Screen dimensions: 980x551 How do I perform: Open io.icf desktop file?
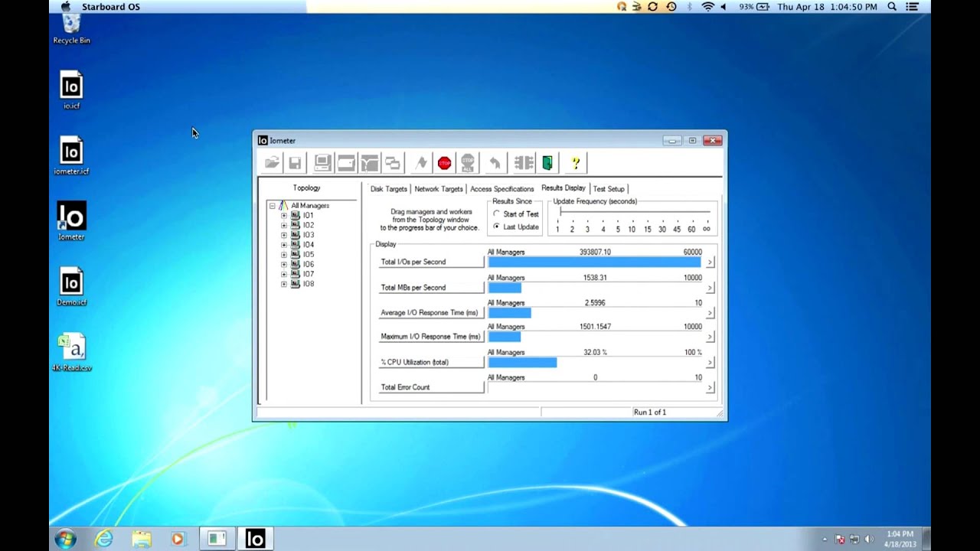(x=71, y=90)
